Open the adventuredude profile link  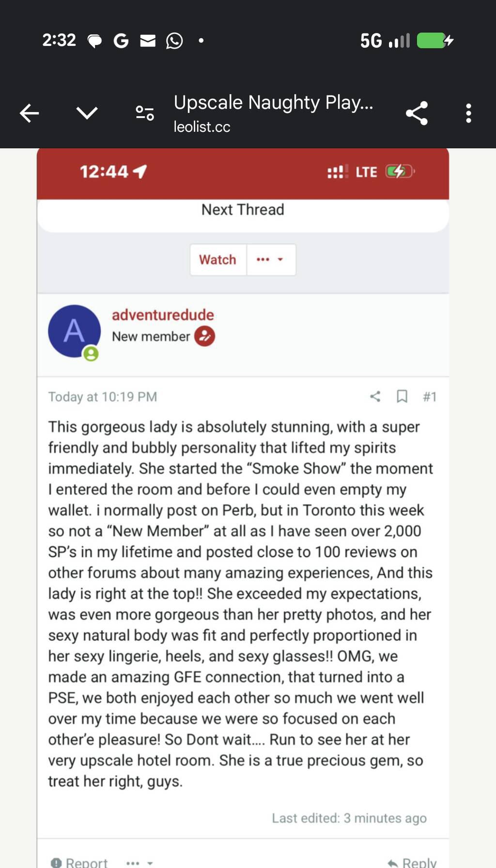click(x=163, y=315)
